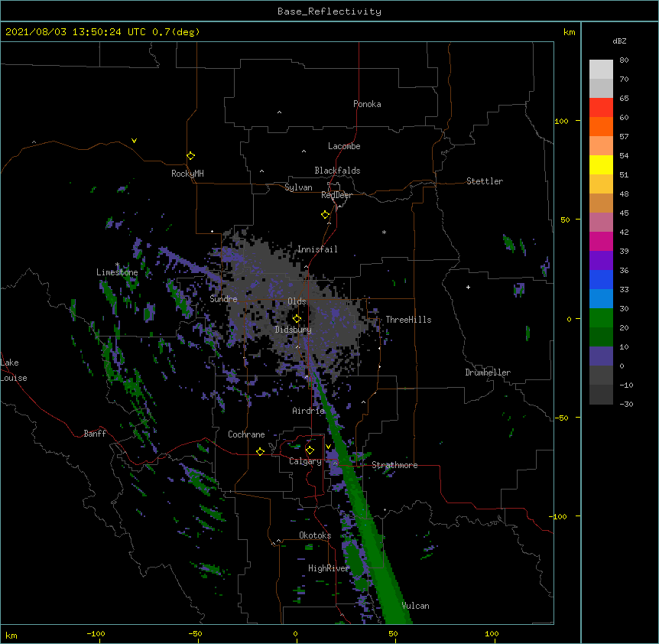This screenshot has height=644, width=659.
Task: Click the HighRiver label
Action: click(329, 568)
